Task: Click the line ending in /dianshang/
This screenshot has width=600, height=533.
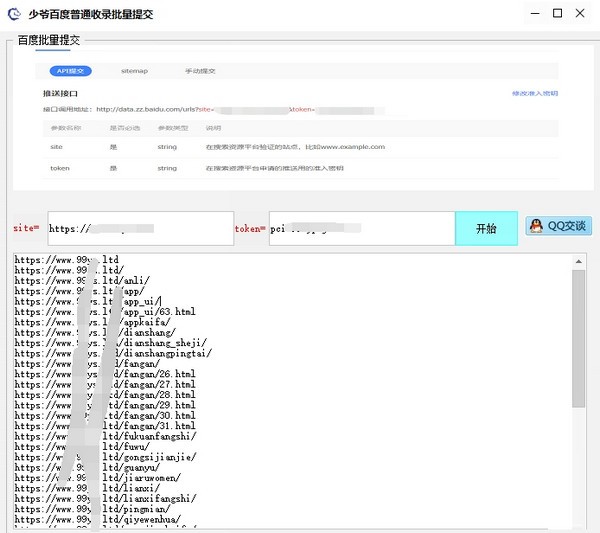Action: pos(95,332)
